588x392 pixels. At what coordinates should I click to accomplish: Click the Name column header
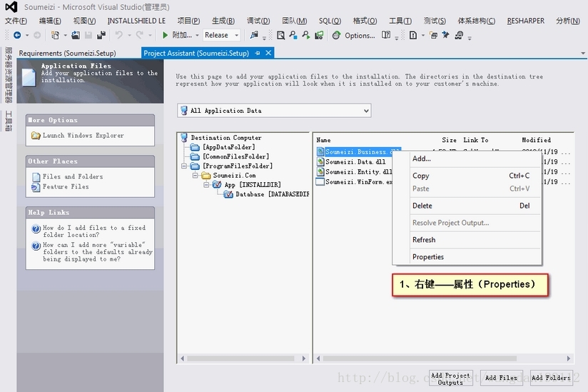[323, 140]
